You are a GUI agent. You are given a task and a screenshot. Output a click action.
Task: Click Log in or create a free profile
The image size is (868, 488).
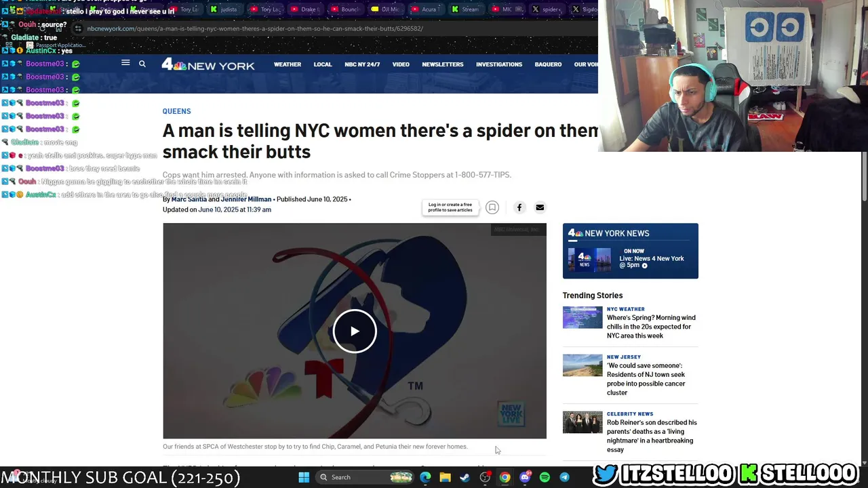click(x=450, y=207)
